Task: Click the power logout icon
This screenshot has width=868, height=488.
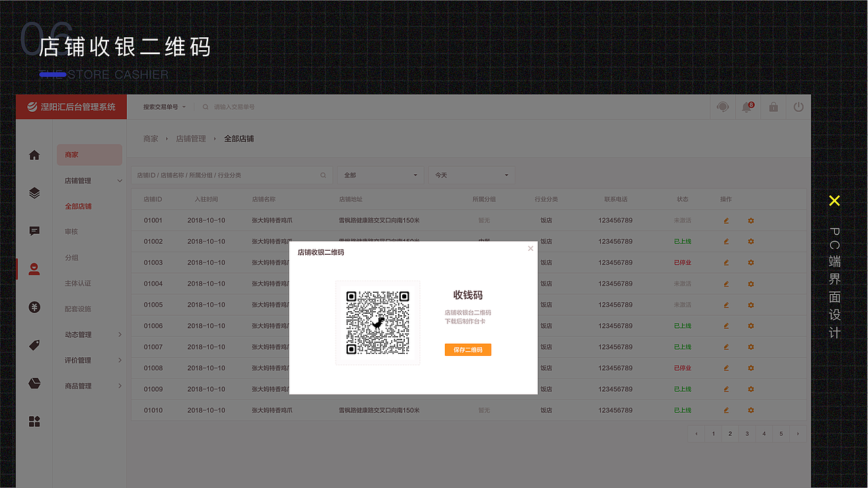Action: coord(799,107)
